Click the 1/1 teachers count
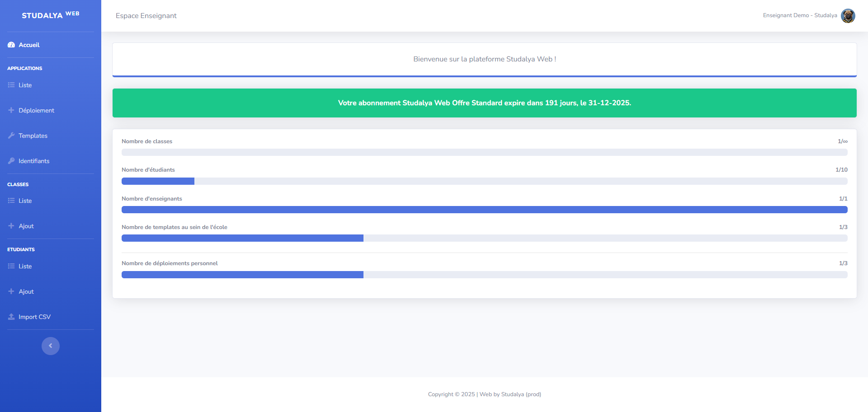Viewport: 868px width, 412px height. click(843, 199)
